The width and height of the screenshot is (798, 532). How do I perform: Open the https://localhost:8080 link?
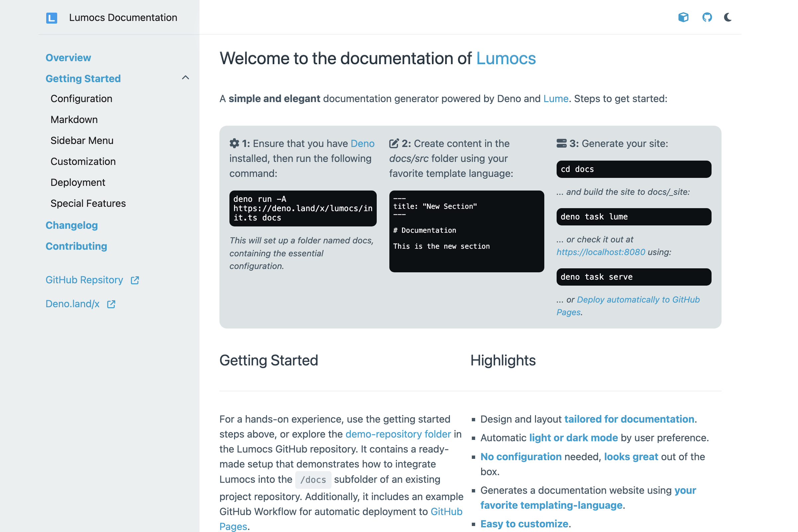click(600, 252)
